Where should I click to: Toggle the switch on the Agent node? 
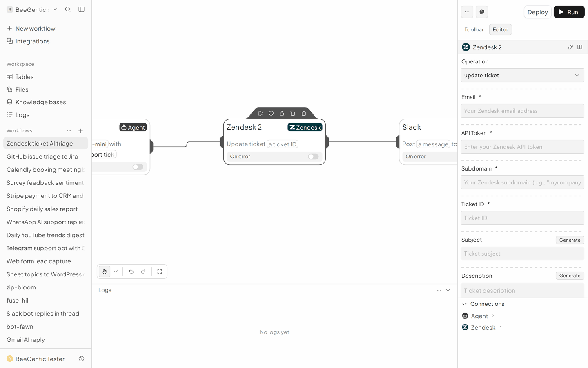[x=138, y=167]
